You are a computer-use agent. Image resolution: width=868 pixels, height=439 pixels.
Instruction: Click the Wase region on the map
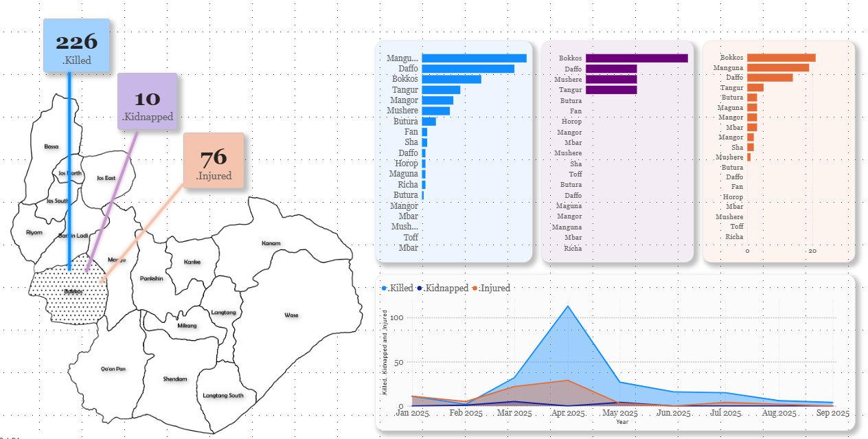[x=290, y=316]
